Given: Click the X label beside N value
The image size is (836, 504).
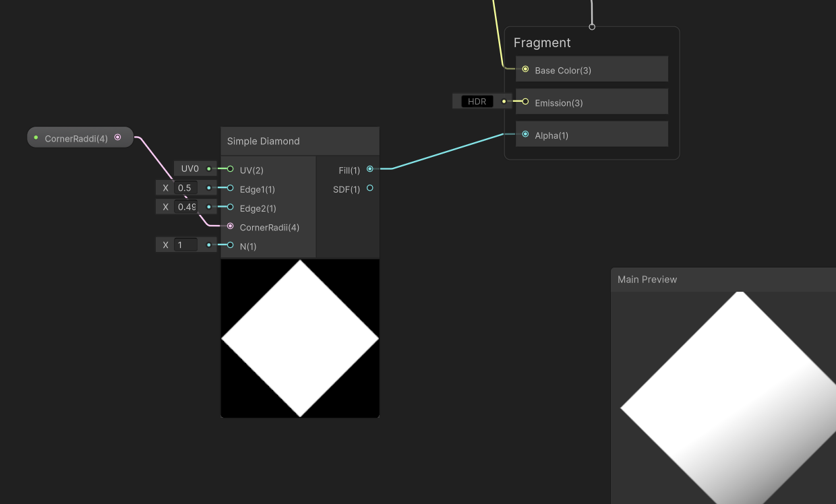Looking at the screenshot, I should click(165, 245).
